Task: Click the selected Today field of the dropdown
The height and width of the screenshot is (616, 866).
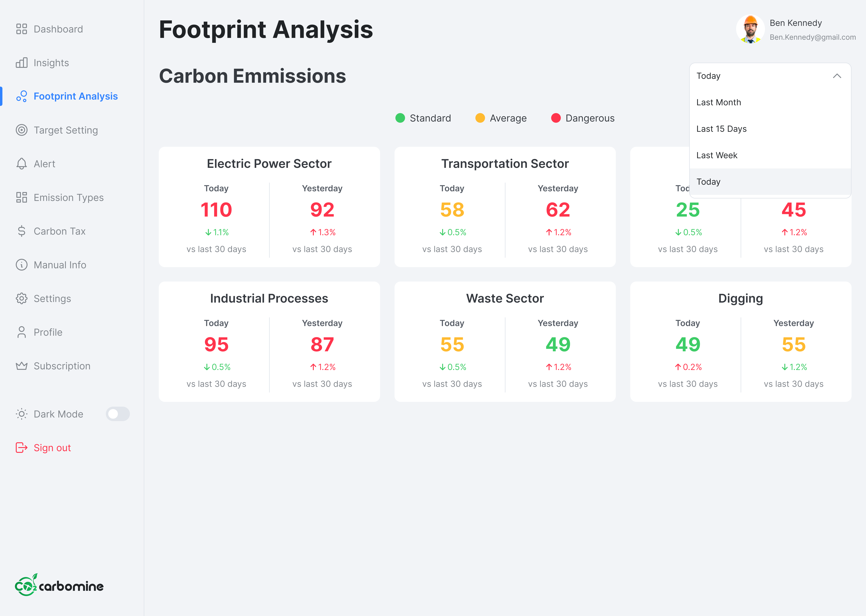Action: tap(770, 76)
